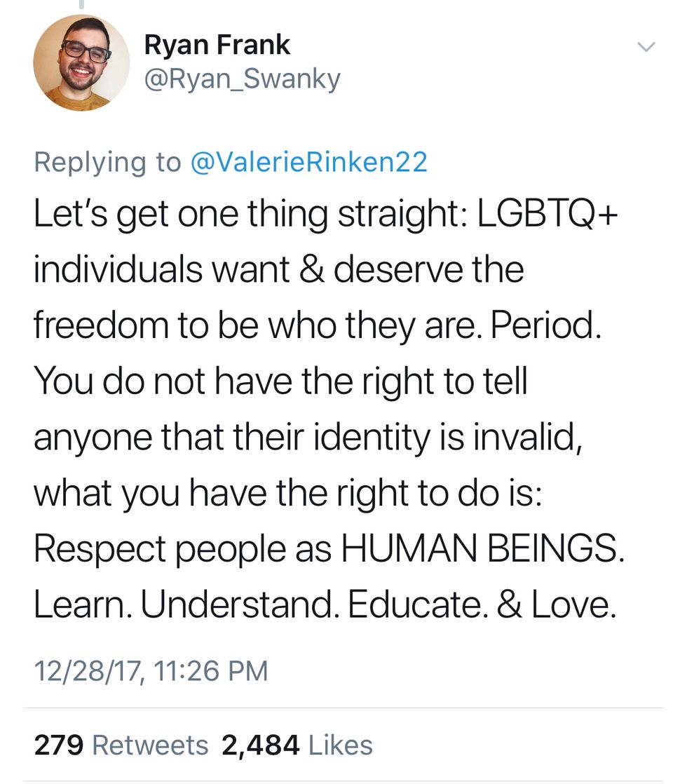Open the @ValerieRinken22 mention link

pyautogui.click(x=308, y=162)
